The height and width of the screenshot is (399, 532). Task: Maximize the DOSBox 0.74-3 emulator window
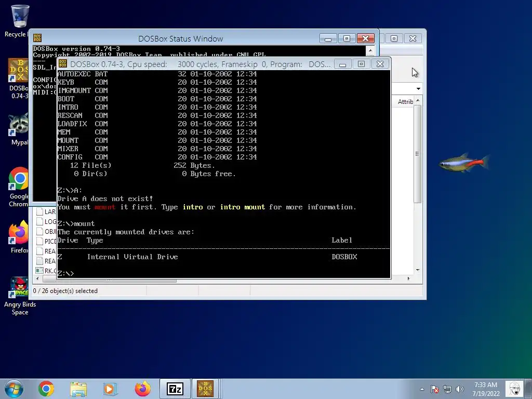click(x=362, y=64)
